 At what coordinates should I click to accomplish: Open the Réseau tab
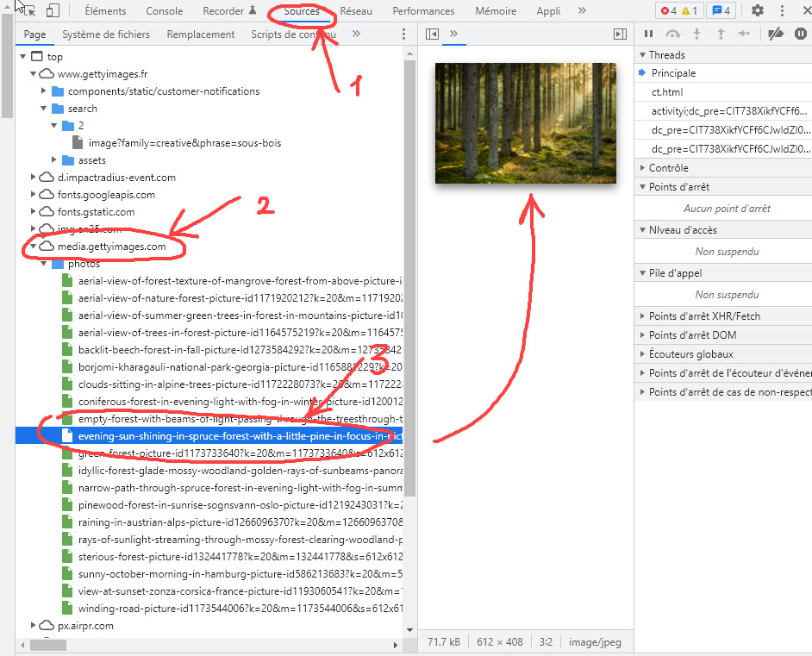coord(356,11)
